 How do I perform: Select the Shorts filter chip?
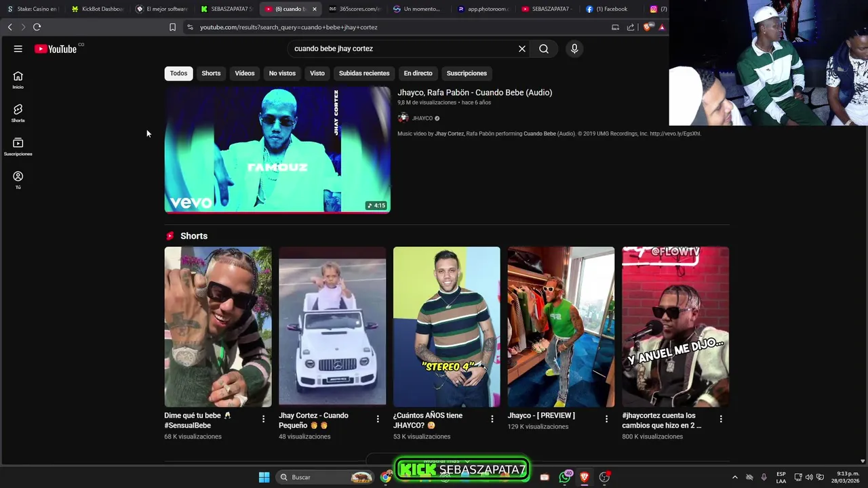(211, 73)
